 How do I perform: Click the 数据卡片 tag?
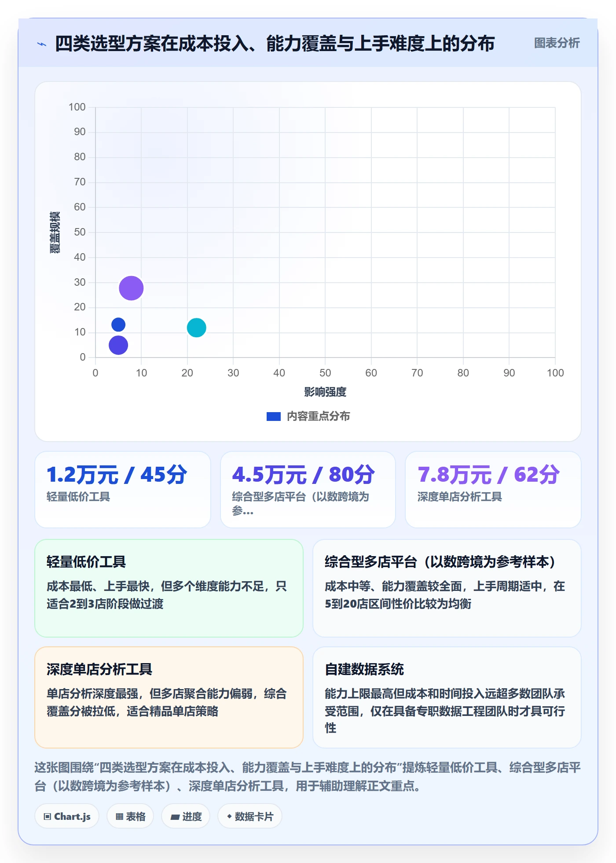click(250, 816)
